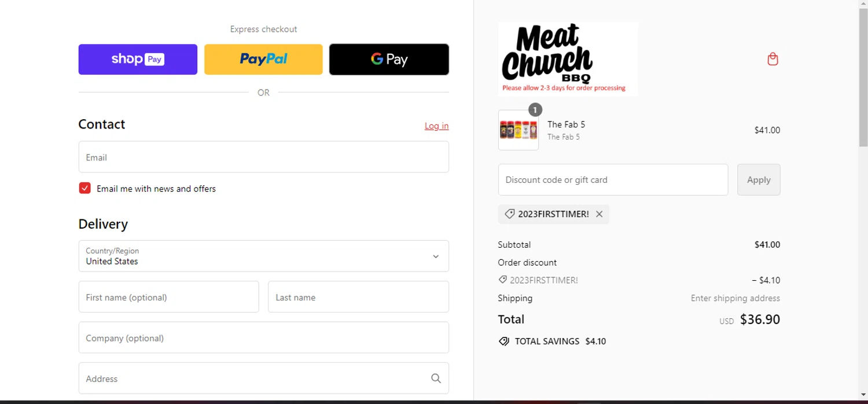Uncheck Email me with news and offers
868x404 pixels.
pos(85,188)
